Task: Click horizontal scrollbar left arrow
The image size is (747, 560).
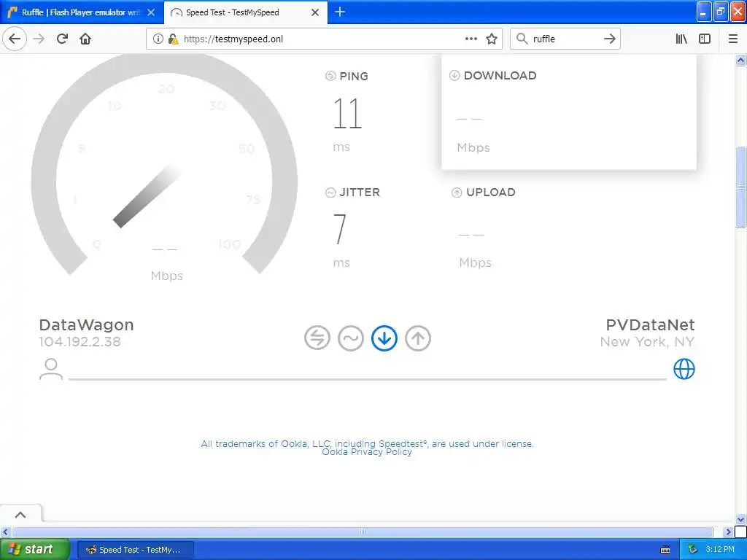Action: (5, 532)
